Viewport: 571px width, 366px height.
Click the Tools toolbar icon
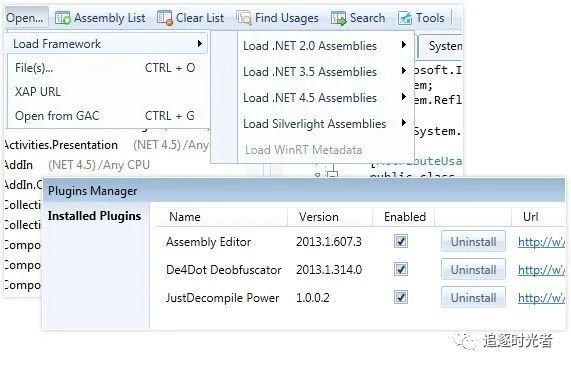405,18
